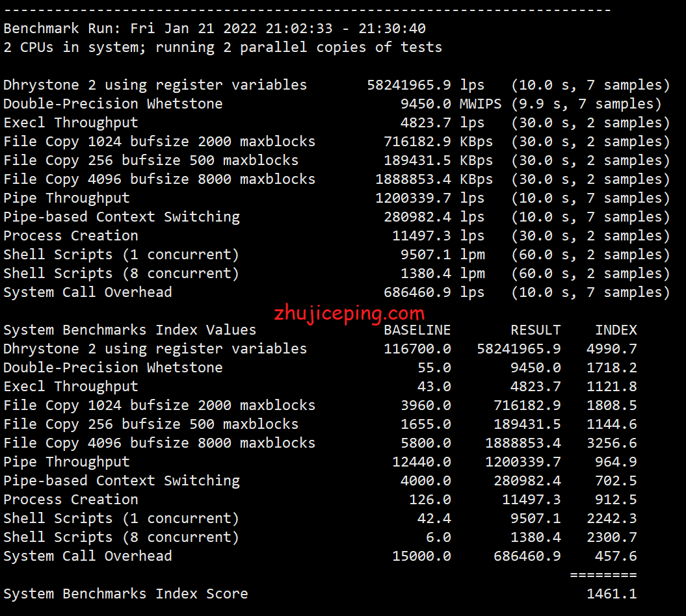
Task: Click the RESULT column header
Action: tap(535, 330)
